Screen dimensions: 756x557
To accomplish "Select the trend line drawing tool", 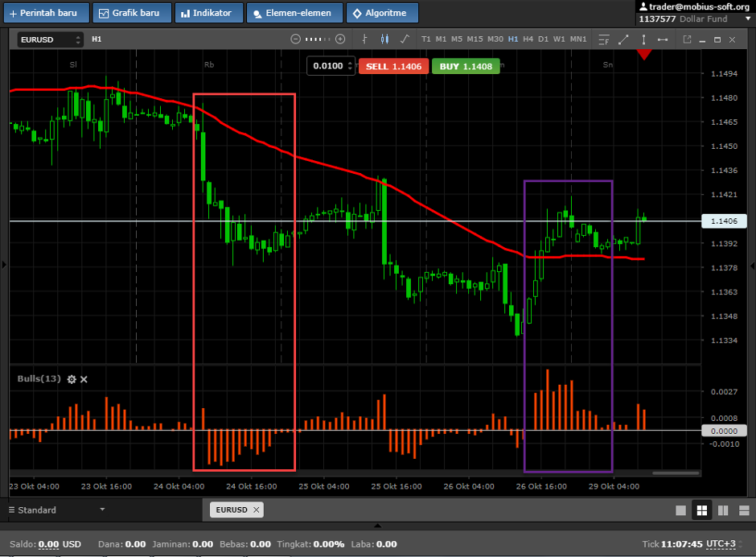I will click(x=623, y=39).
